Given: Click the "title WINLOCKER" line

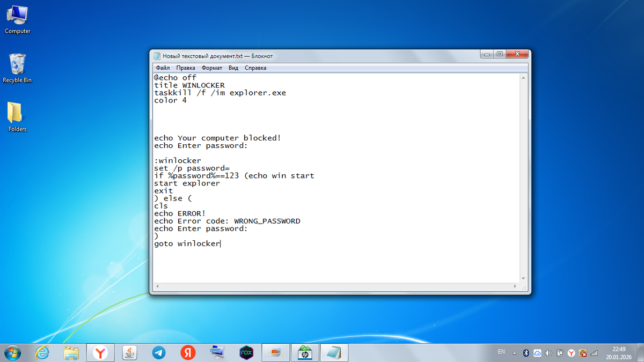Looking at the screenshot, I should (189, 85).
